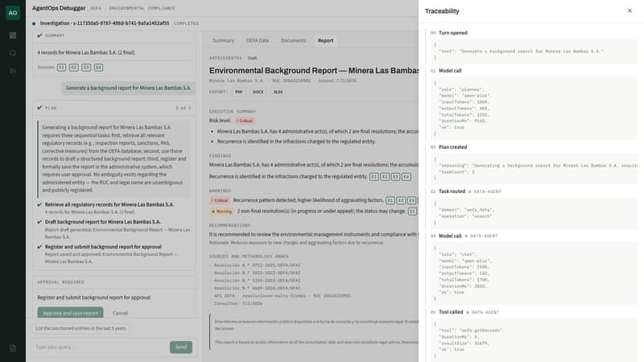Click the Turn opened JSON text block

(x=535, y=51)
